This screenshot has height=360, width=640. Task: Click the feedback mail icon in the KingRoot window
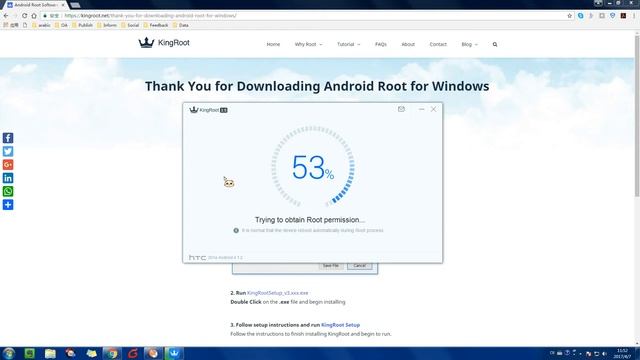[x=401, y=109]
